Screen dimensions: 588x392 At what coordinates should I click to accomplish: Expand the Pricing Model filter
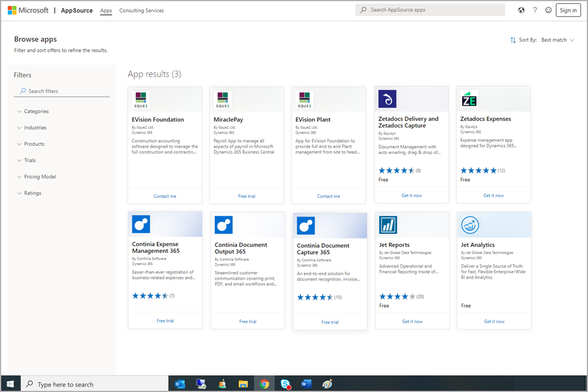click(x=40, y=176)
